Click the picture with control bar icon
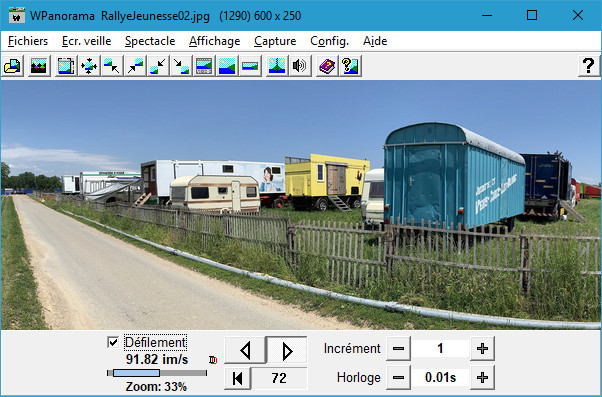602x397 pixels. [204, 66]
